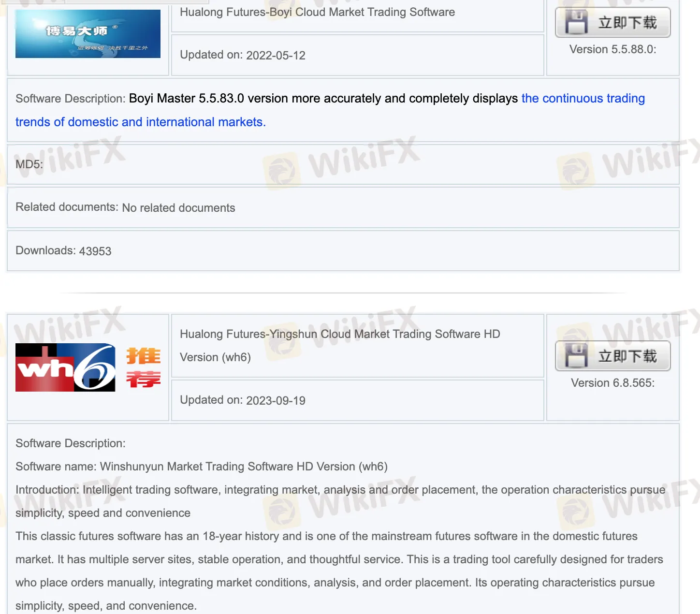
Task: Select the 立即下载 button for version 6.8.565
Action: point(613,356)
